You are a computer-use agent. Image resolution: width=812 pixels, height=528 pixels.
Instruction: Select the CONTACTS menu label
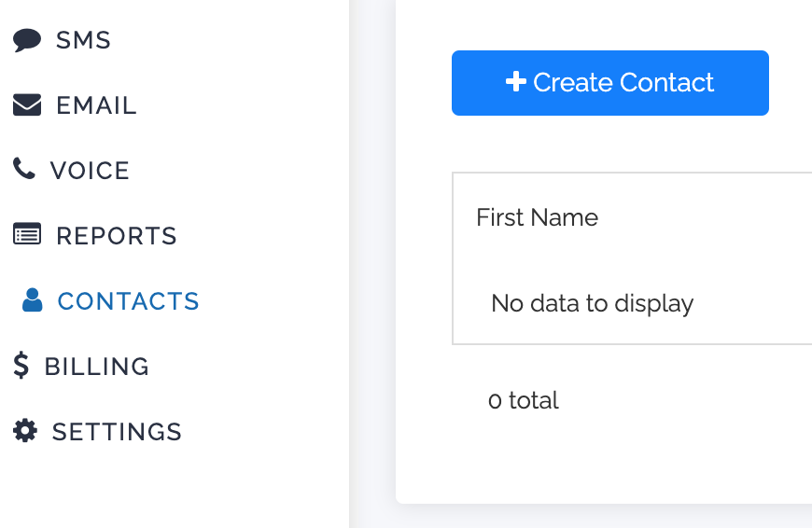pyautogui.click(x=129, y=301)
